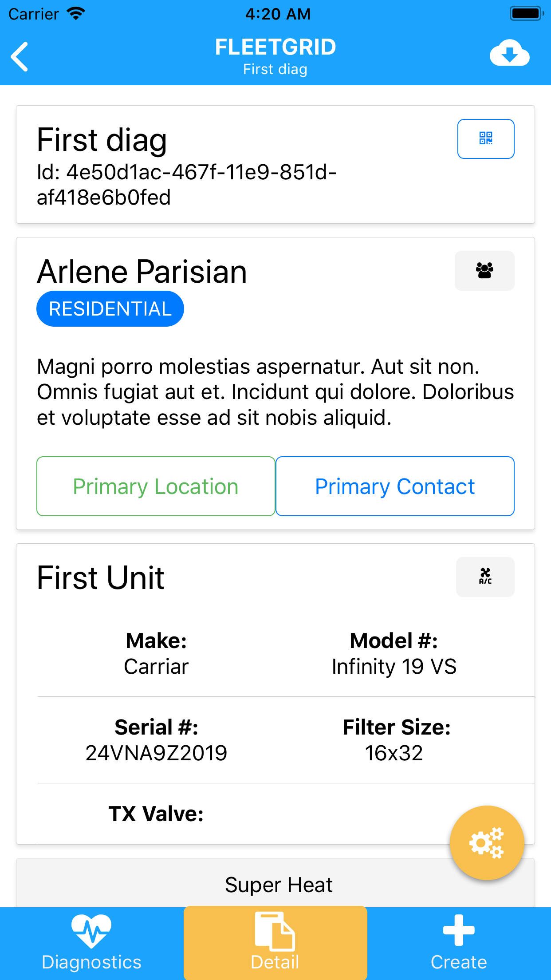Image resolution: width=551 pixels, height=980 pixels.
Task: Open the Primary Location button
Action: click(156, 486)
